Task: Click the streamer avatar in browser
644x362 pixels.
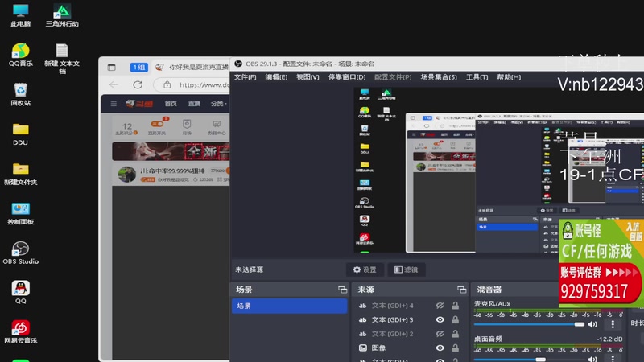Action: click(126, 175)
